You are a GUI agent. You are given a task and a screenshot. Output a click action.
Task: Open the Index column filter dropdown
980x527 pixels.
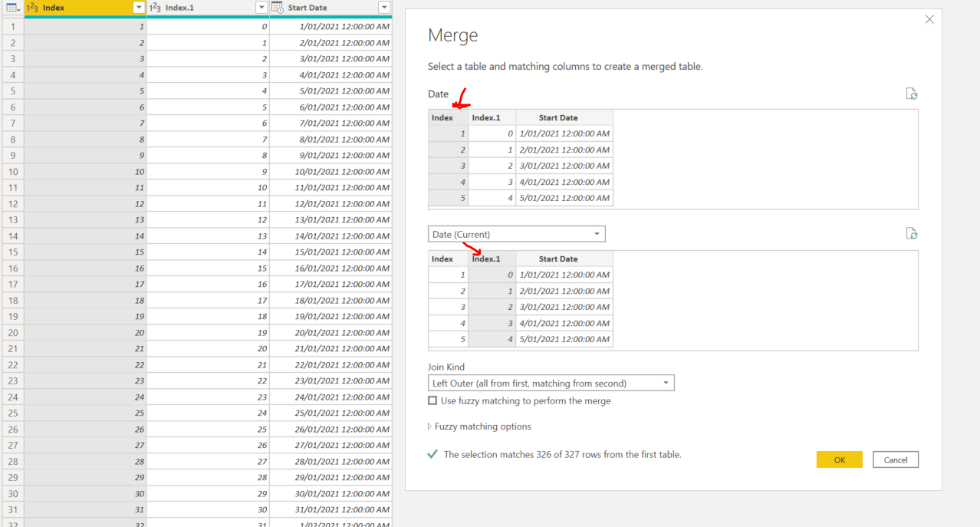[x=139, y=8]
